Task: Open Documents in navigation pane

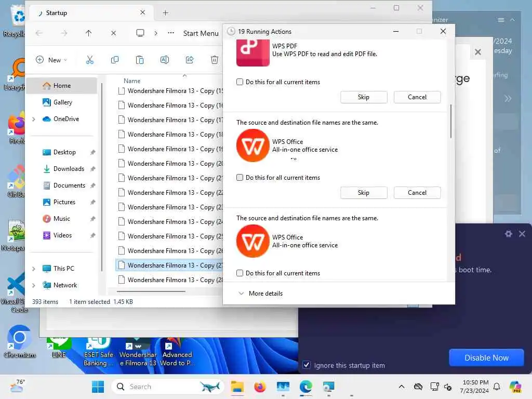Action: [x=62, y=185]
